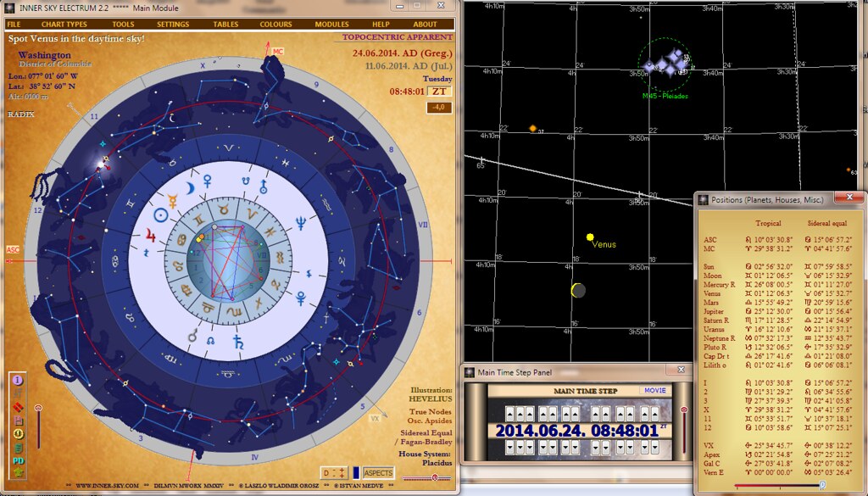Viewport: 868px width, 496px height.
Task: Open the CHART TYPES menu
Action: (64, 25)
